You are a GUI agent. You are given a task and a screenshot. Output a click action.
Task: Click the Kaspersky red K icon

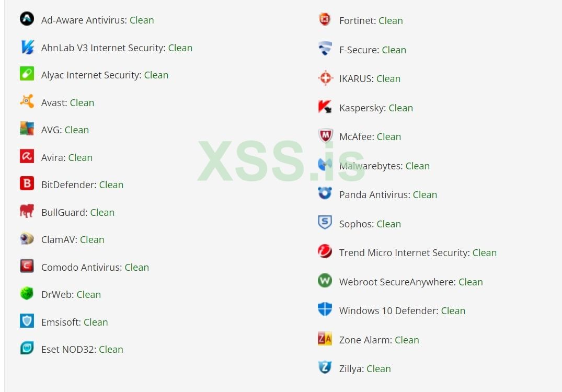(x=325, y=107)
